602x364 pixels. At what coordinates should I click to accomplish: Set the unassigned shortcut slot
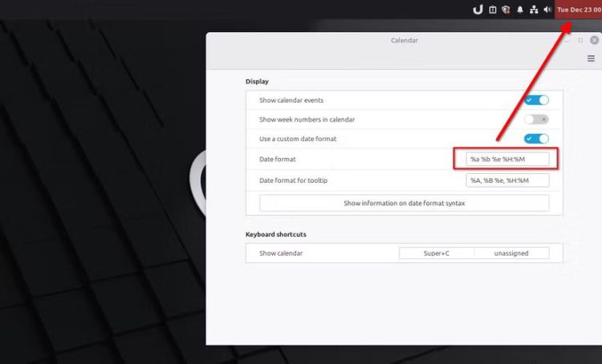tap(511, 253)
